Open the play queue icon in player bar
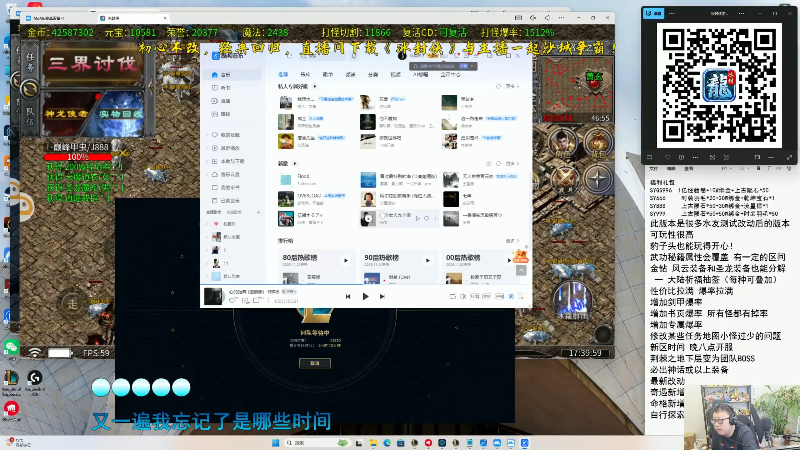 coord(520,296)
